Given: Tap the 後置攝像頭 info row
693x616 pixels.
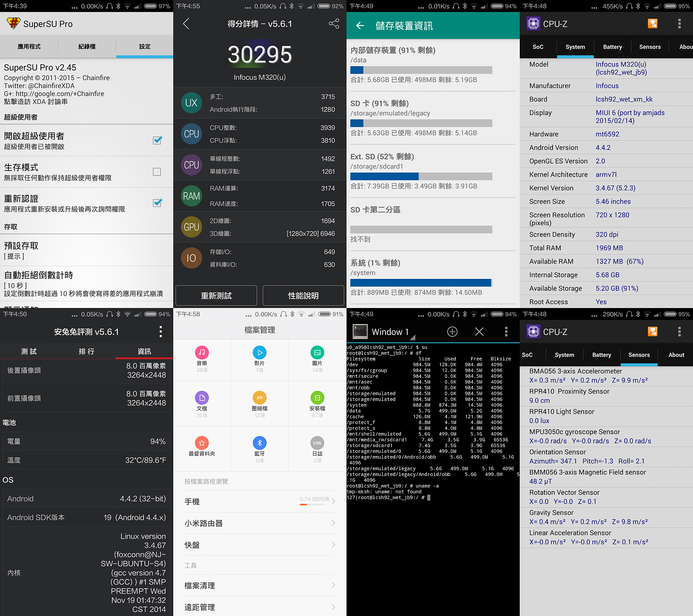Looking at the screenshot, I should [86, 370].
